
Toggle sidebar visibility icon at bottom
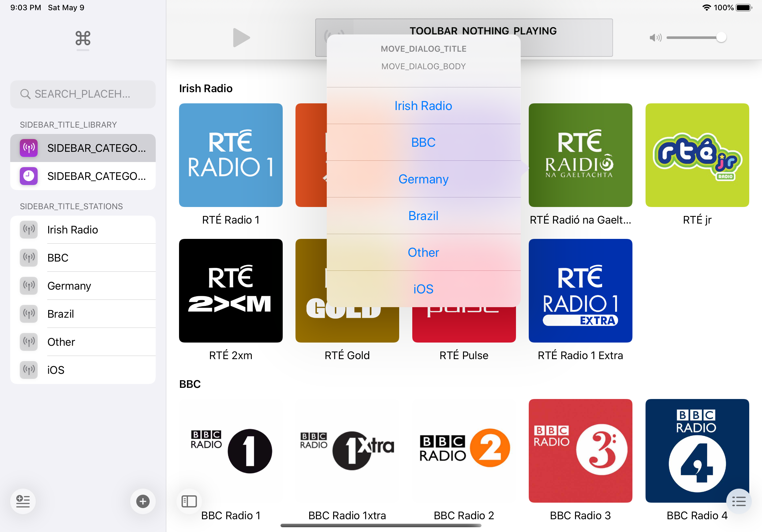pos(189,501)
